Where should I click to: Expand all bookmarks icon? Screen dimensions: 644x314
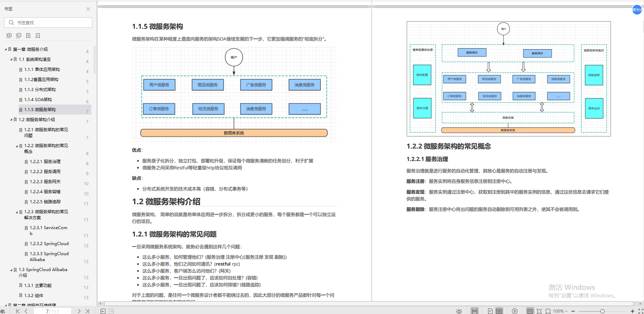click(9, 36)
